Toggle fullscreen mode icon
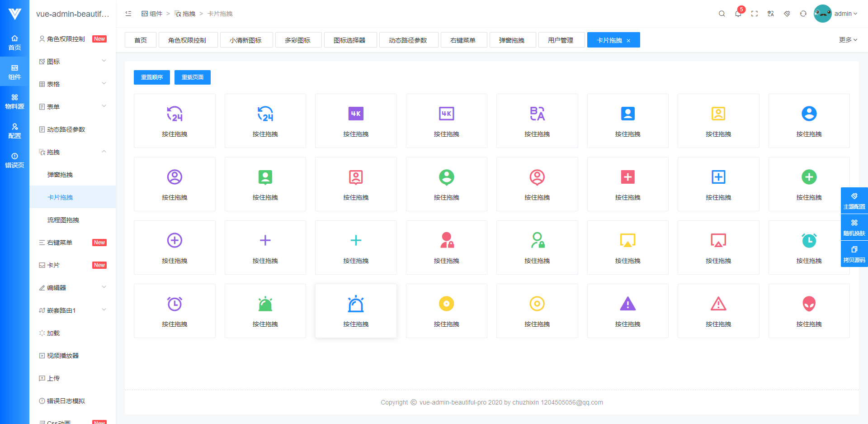 pyautogui.click(x=754, y=14)
